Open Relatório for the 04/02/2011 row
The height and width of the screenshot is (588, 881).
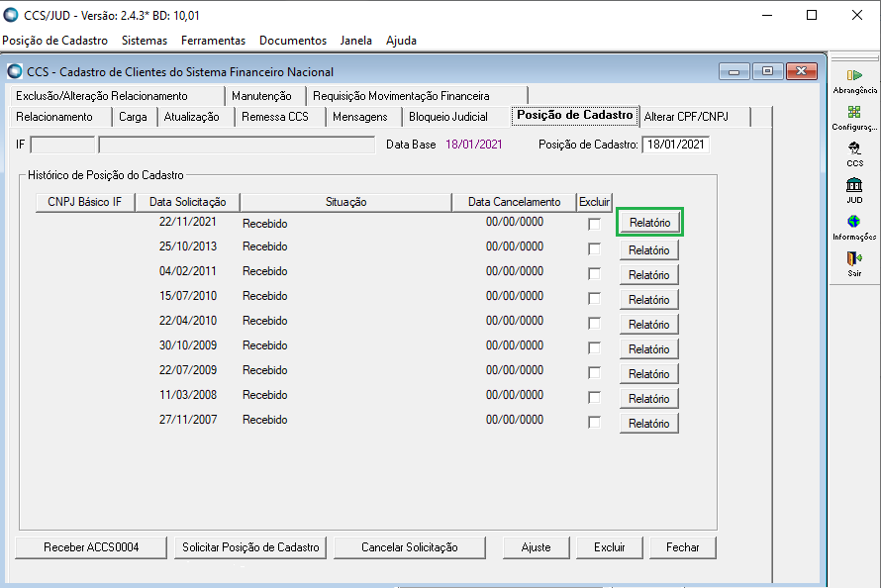tap(649, 274)
